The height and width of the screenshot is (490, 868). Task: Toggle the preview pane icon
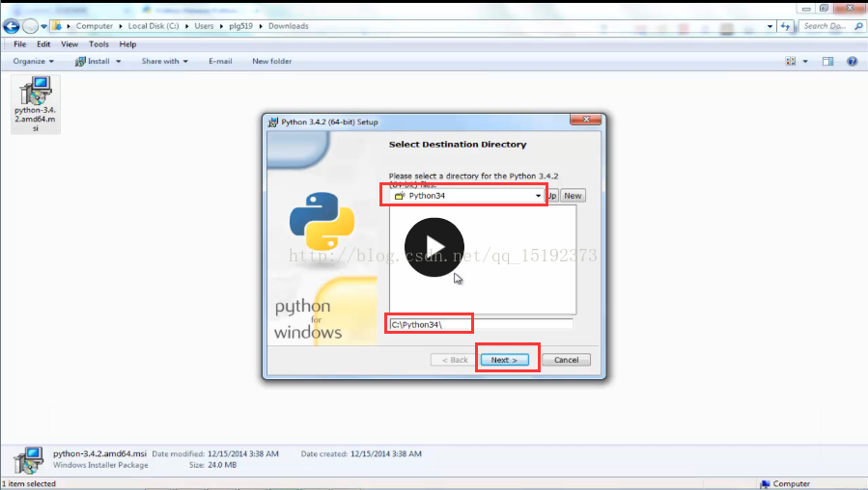point(827,62)
